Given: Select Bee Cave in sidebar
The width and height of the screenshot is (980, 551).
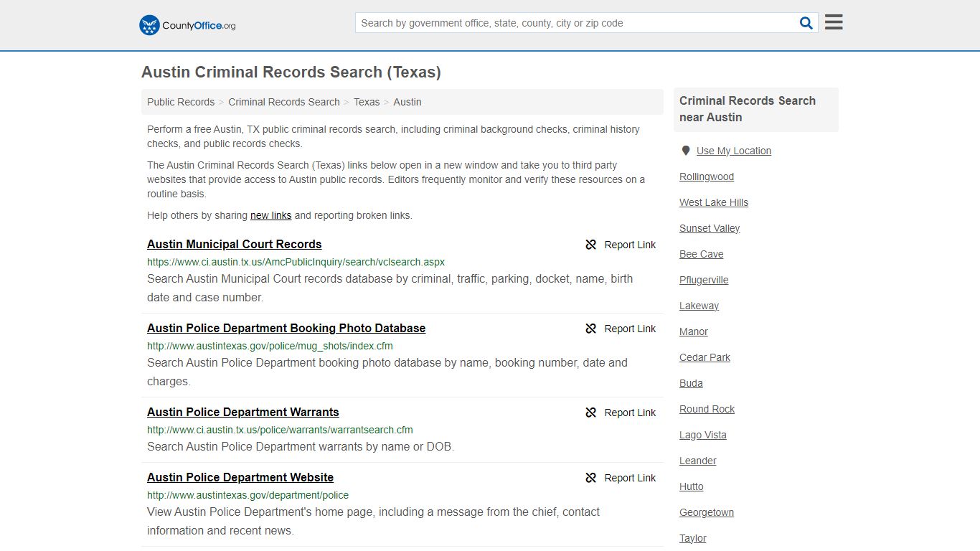Looking at the screenshot, I should click(x=702, y=254).
